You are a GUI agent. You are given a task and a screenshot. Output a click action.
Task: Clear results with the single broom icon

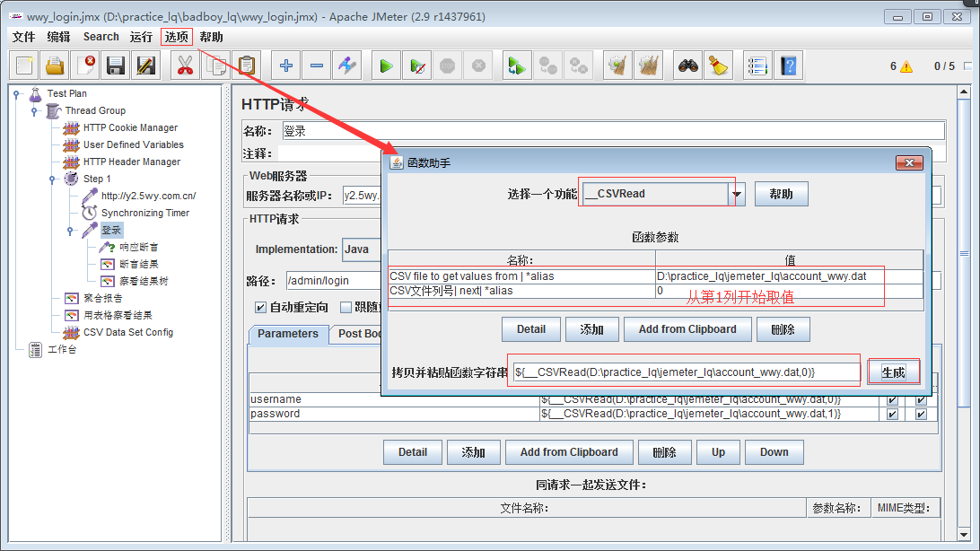(x=617, y=66)
